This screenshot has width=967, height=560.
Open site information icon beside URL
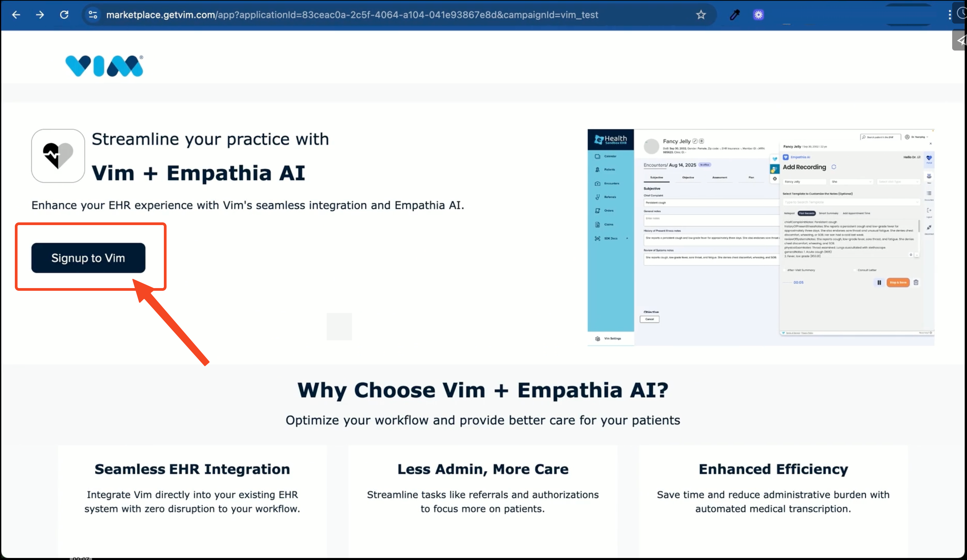click(93, 14)
